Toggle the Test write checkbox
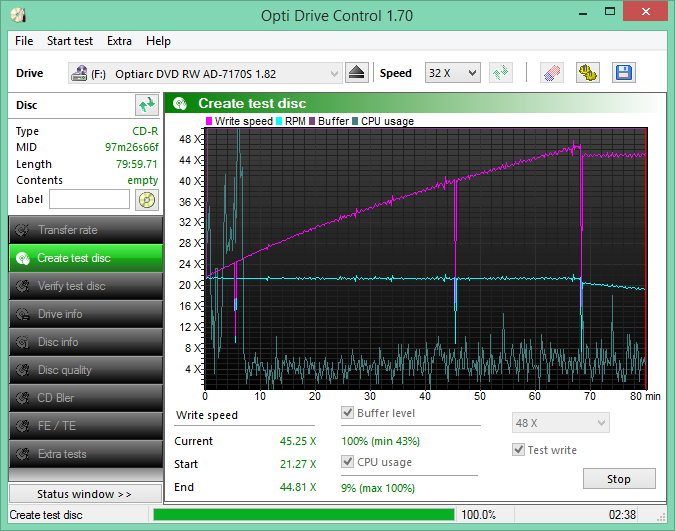The image size is (675, 531). coord(518,450)
